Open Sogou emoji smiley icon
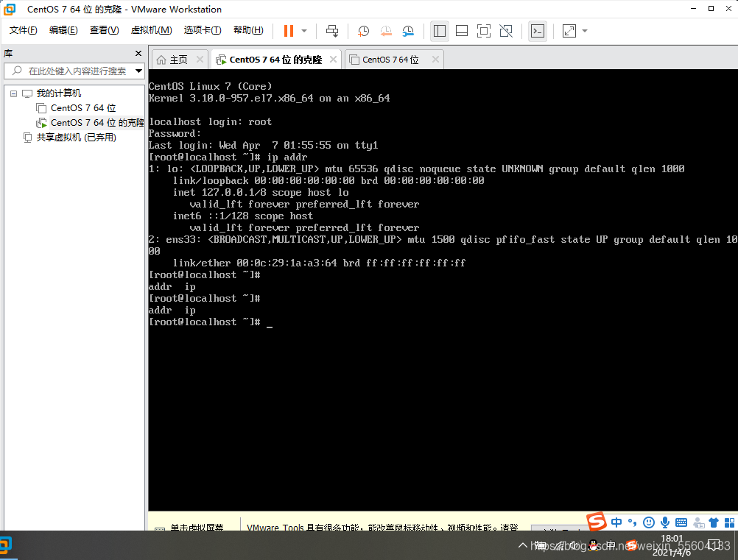This screenshot has width=738, height=560. (649, 522)
